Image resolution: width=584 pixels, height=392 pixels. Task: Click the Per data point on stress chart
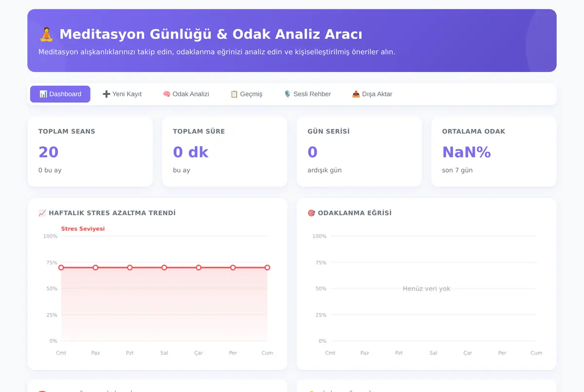tap(233, 267)
